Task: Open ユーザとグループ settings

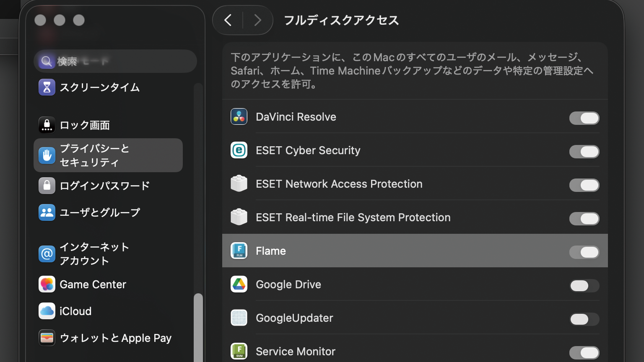Action: pyautogui.click(x=99, y=213)
